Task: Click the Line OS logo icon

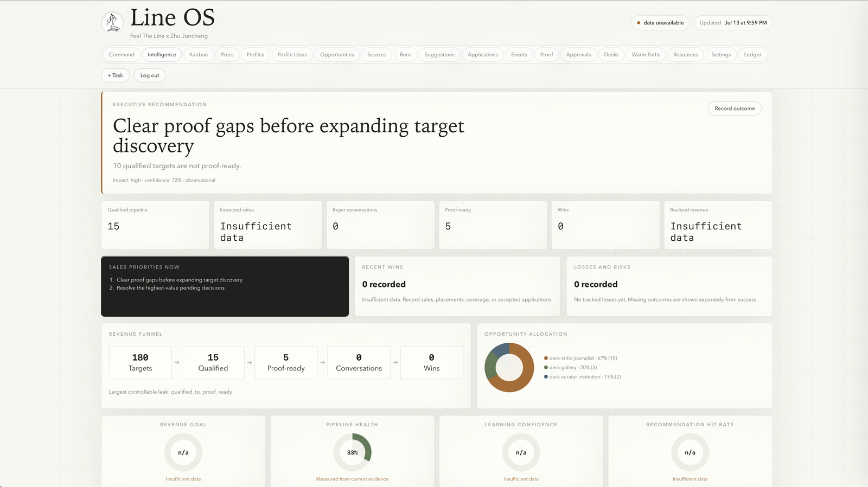Action: (x=112, y=22)
